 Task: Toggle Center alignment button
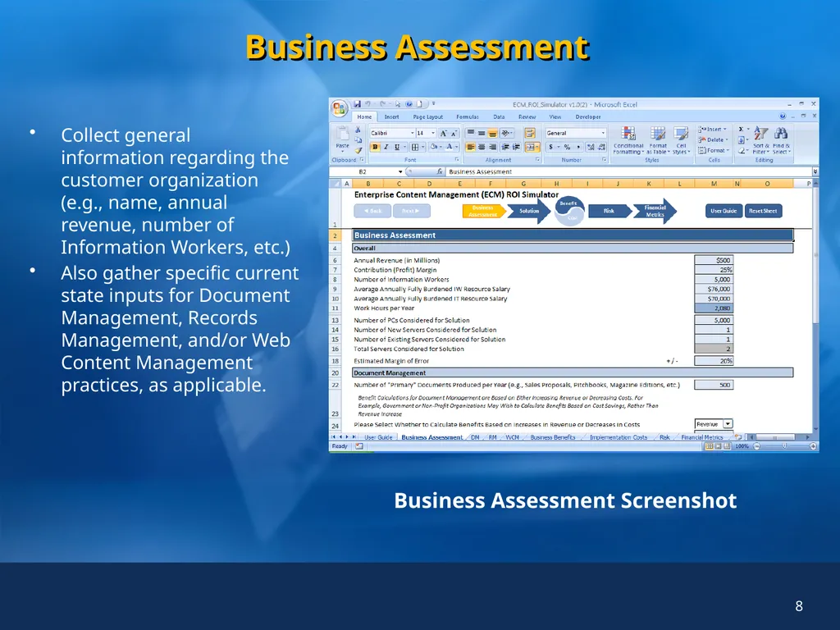click(482, 147)
